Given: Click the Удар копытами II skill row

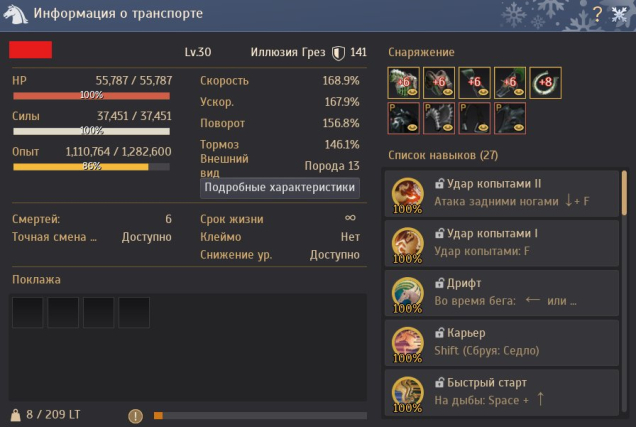Looking at the screenshot, I should 502,194.
